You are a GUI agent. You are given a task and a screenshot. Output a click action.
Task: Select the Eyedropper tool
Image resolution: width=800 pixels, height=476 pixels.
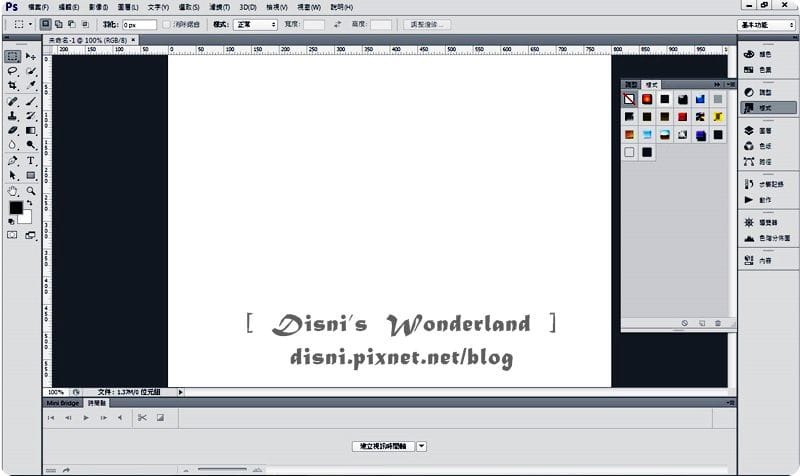point(31,86)
